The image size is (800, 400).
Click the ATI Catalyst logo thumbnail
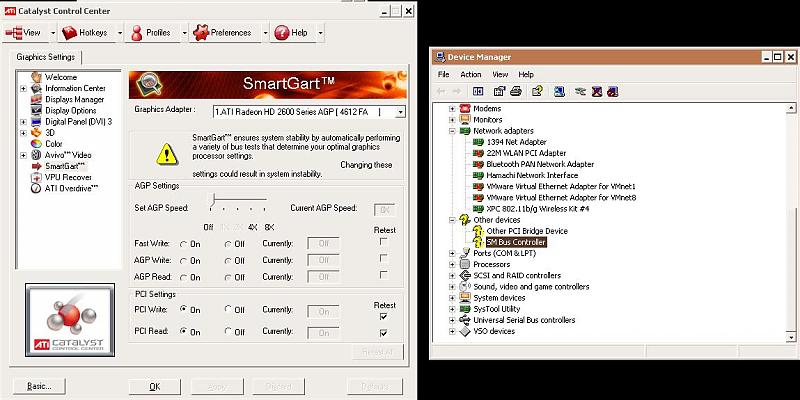pyautogui.click(x=70, y=320)
